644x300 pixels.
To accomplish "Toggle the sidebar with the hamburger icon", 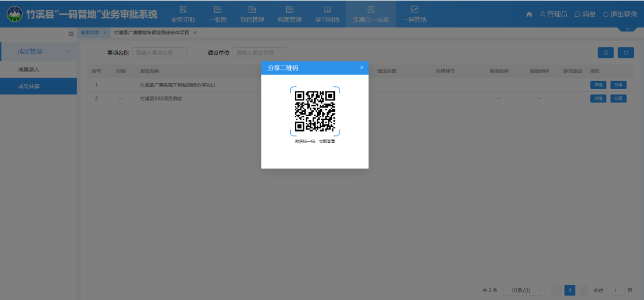I will click(x=72, y=34).
